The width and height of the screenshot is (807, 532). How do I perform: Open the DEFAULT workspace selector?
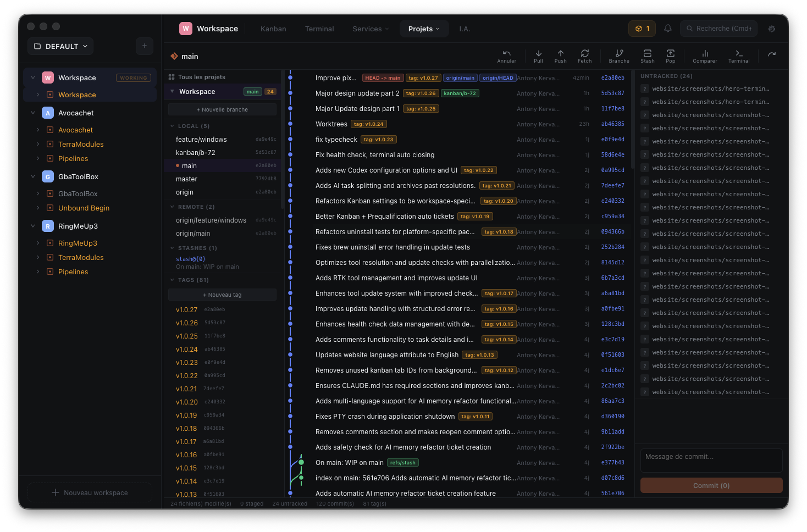coord(60,46)
